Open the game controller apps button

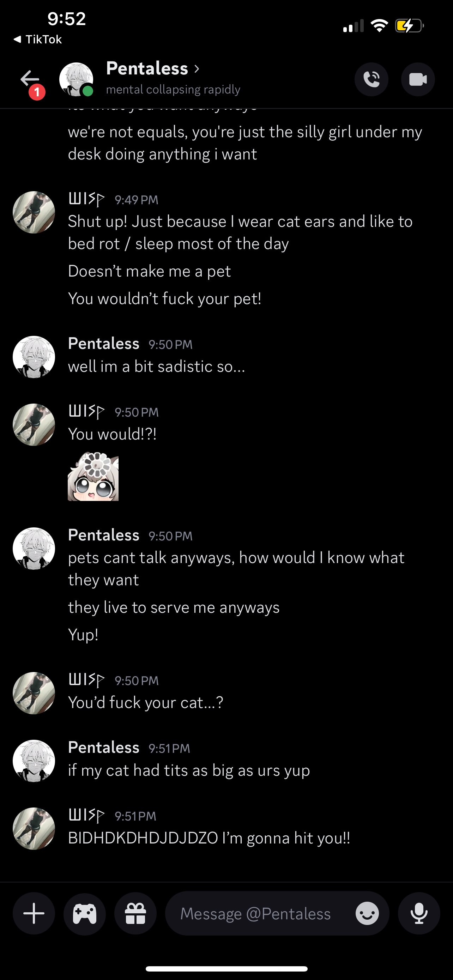tap(84, 913)
